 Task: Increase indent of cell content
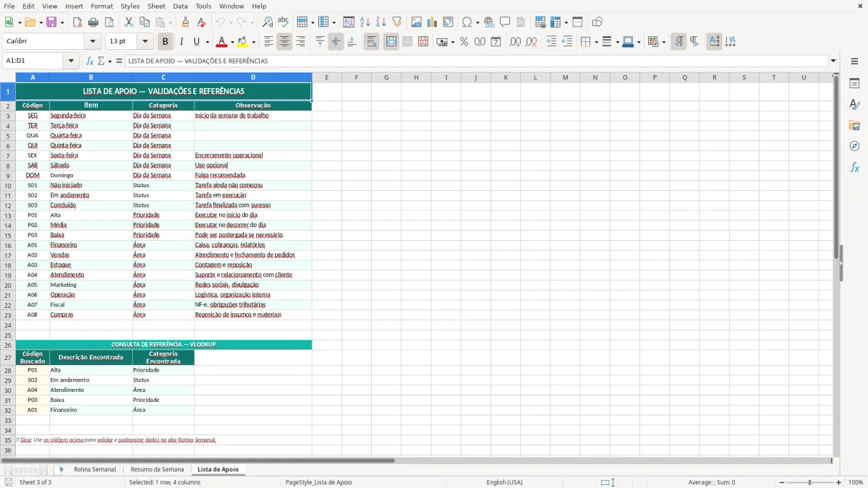pyautogui.click(x=552, y=42)
